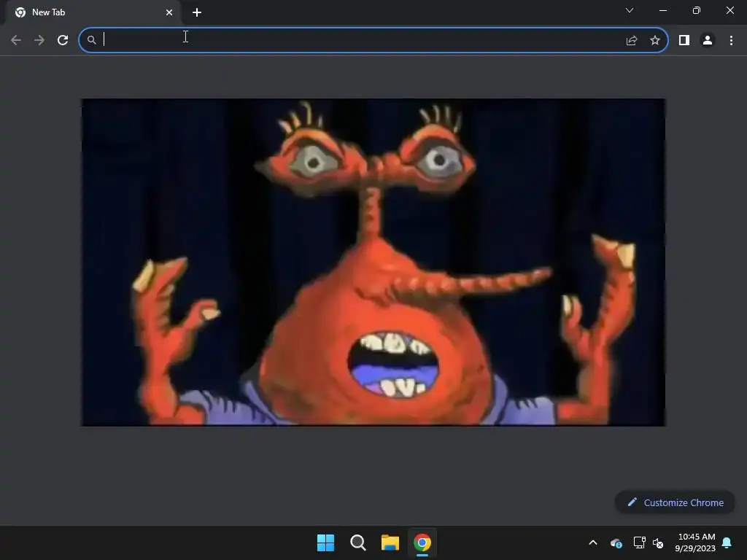Restore down the Chrome window
Viewport: 747px width, 560px height.
[697, 10]
